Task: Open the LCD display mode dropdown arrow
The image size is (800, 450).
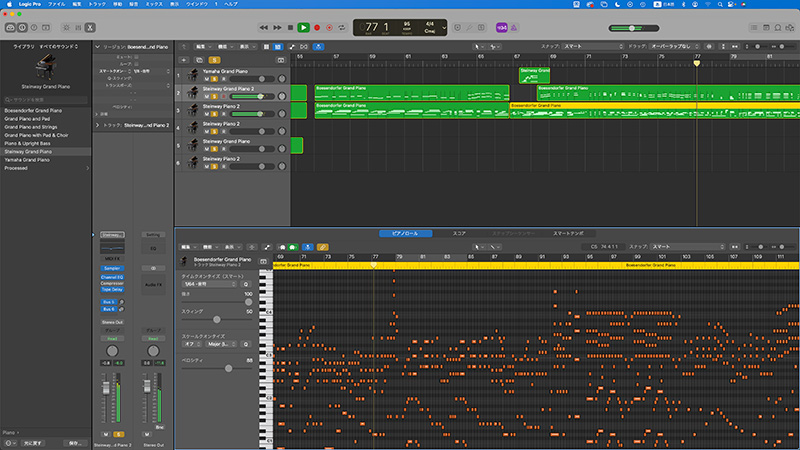Action: pos(444,28)
